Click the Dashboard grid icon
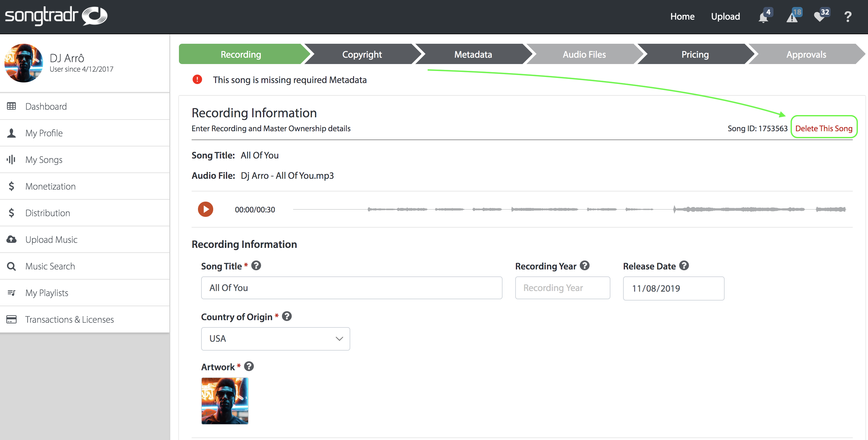 click(x=11, y=107)
